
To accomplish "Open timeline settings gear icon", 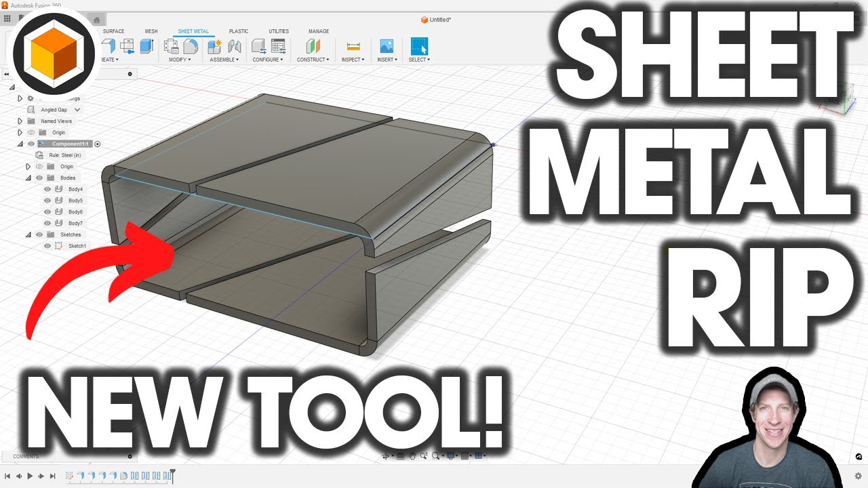I will [859, 476].
